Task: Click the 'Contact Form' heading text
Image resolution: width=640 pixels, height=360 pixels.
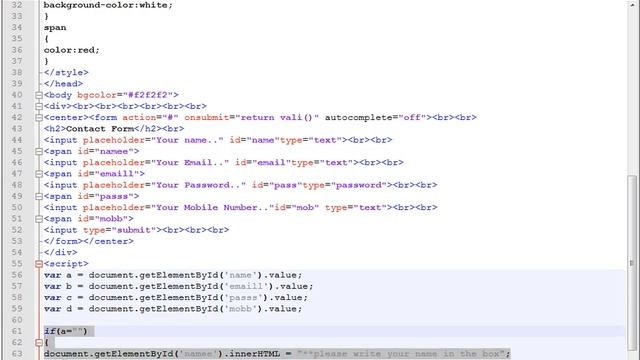Action: click(x=100, y=129)
